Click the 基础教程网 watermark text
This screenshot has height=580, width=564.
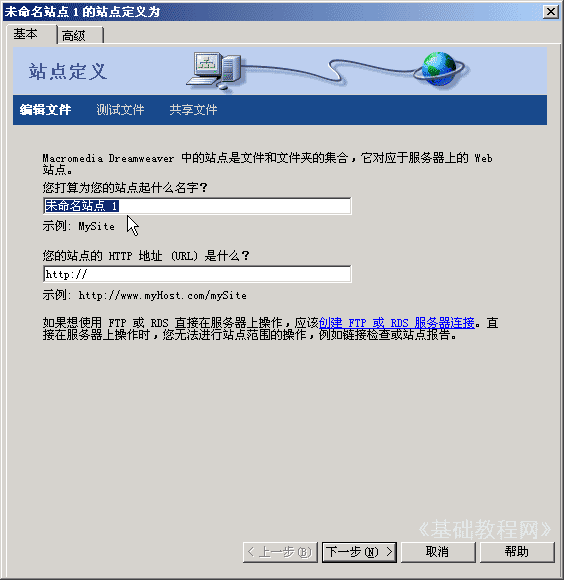(485, 530)
